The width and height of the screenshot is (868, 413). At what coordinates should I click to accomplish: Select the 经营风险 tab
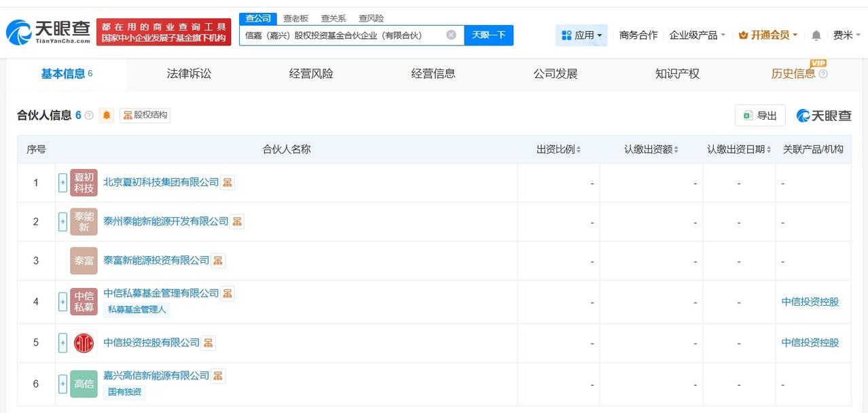311,73
